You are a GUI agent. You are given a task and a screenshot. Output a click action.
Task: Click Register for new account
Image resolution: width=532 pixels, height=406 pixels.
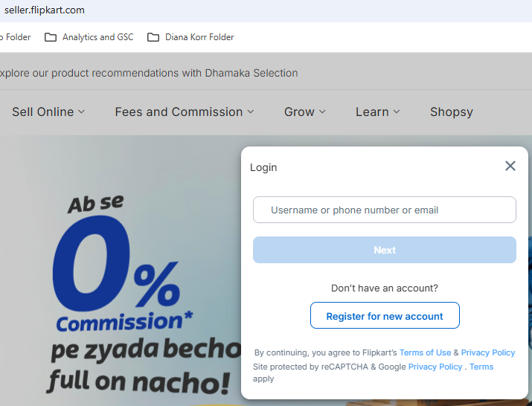click(385, 315)
